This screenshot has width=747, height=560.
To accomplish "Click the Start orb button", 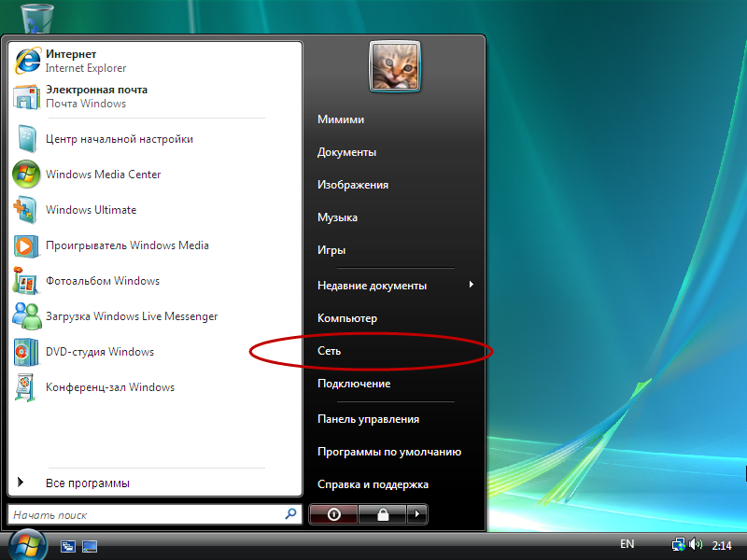I will tap(28, 546).
